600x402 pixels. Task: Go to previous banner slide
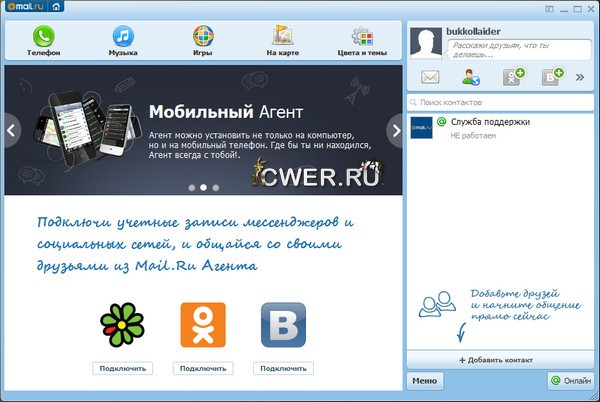[12, 129]
